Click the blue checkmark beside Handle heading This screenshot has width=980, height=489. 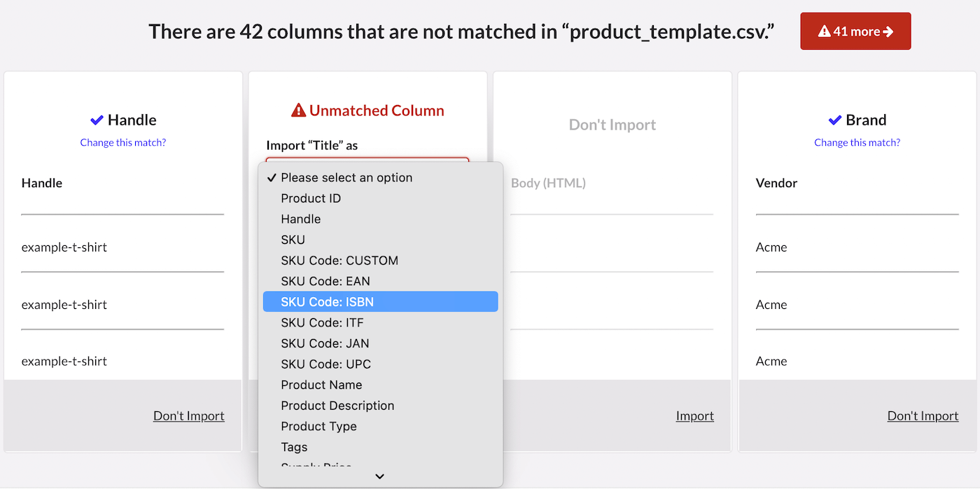[97, 120]
